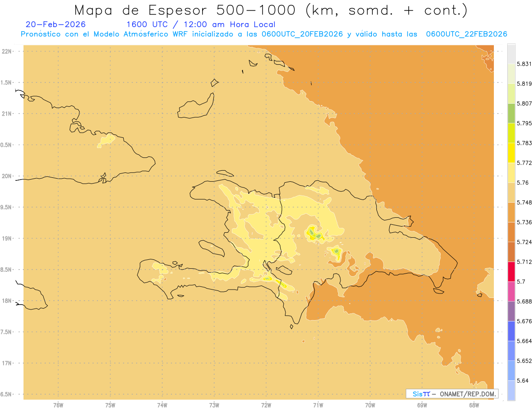Click the 71W longitude label

[x=318, y=405]
